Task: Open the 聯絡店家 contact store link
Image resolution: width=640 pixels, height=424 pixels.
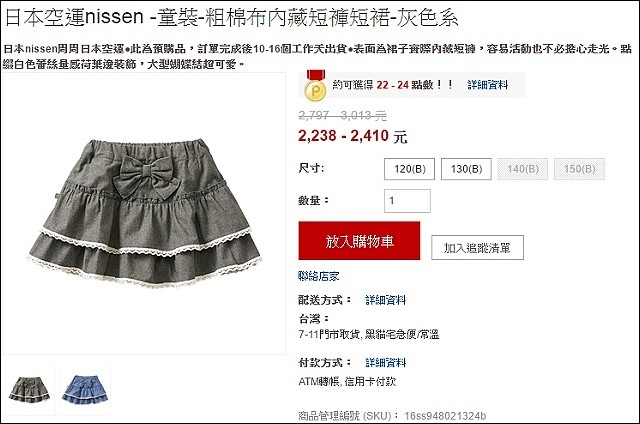Action: tap(319, 276)
